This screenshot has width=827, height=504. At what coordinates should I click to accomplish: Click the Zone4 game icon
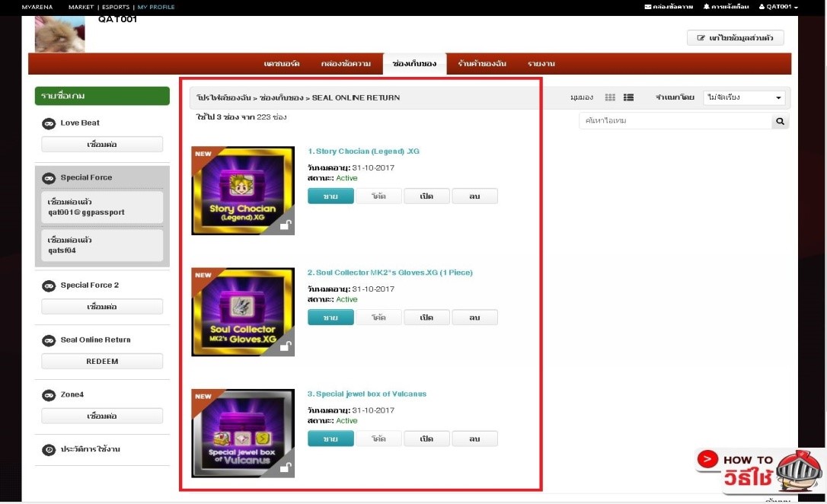(48, 395)
